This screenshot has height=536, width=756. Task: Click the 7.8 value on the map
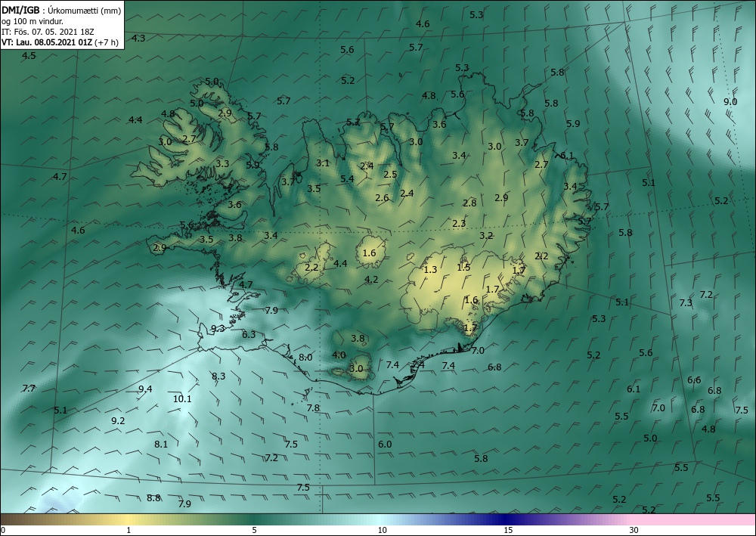click(314, 408)
